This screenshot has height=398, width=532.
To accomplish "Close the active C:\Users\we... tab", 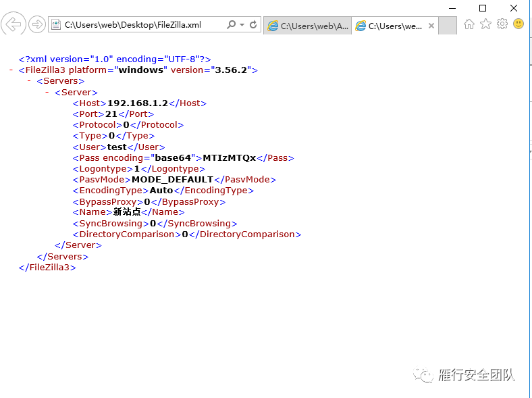I will [x=431, y=26].
